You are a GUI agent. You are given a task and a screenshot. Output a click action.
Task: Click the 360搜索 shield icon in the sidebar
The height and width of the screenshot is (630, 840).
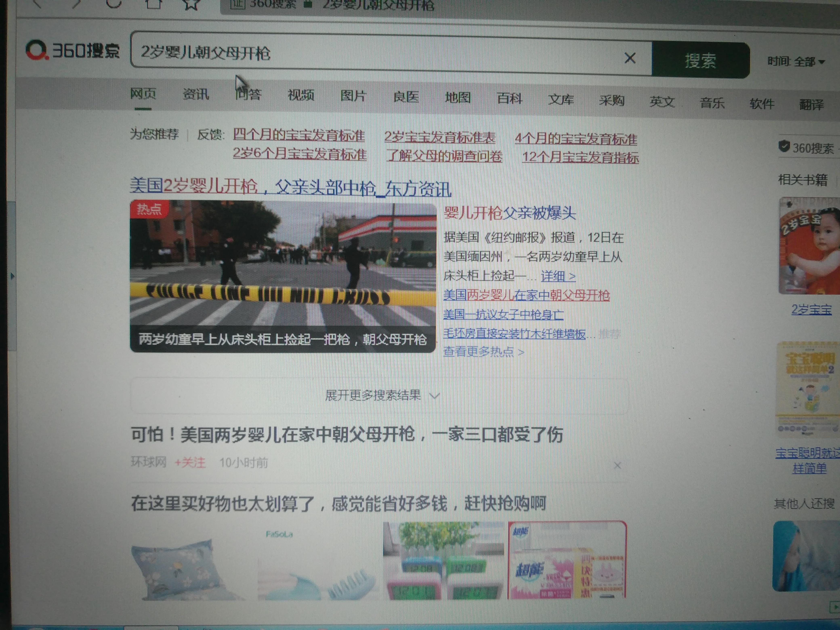click(x=784, y=146)
